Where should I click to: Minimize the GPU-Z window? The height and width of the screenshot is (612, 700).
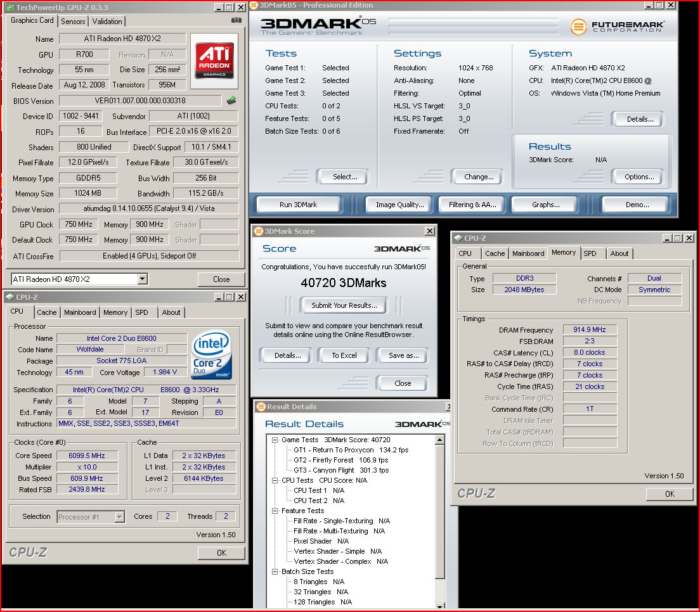pos(219,8)
